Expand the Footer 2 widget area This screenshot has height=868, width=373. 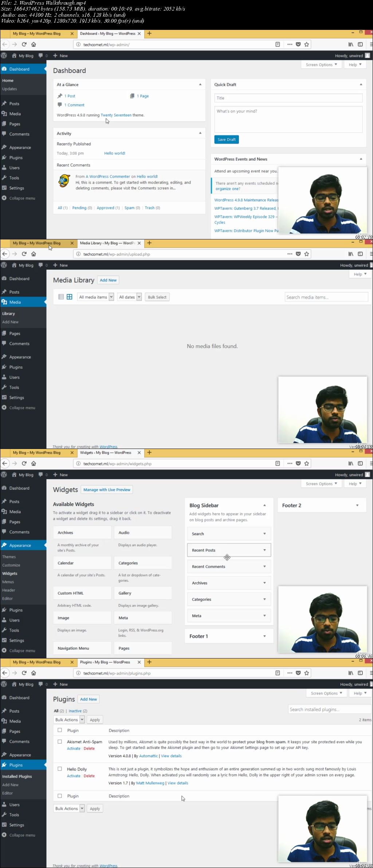point(357,505)
